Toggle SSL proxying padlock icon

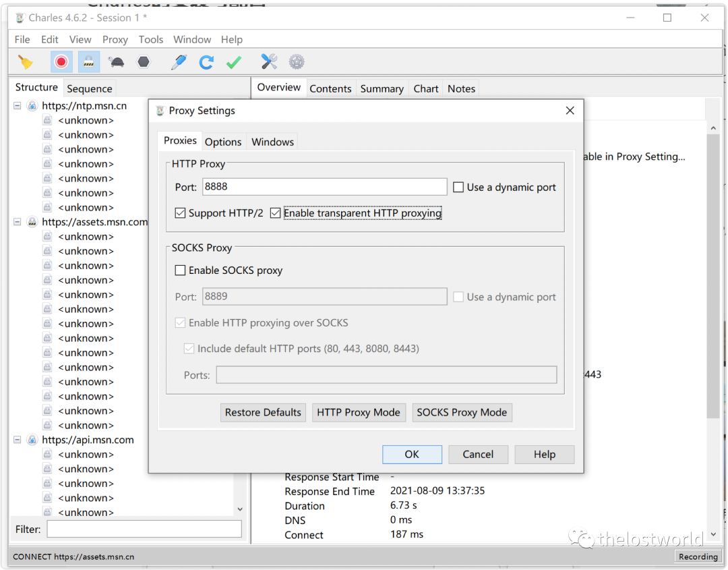(x=89, y=62)
